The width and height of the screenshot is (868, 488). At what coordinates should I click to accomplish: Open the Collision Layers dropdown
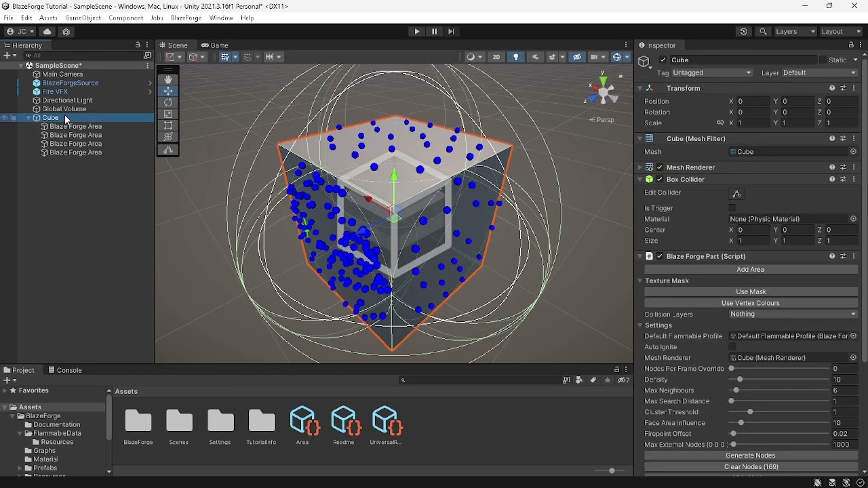click(x=793, y=314)
